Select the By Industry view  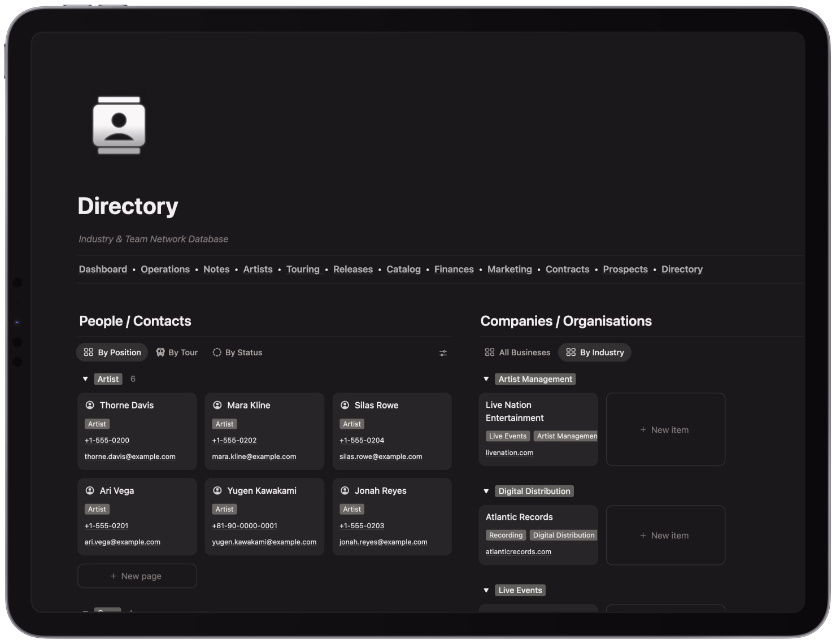pos(595,353)
